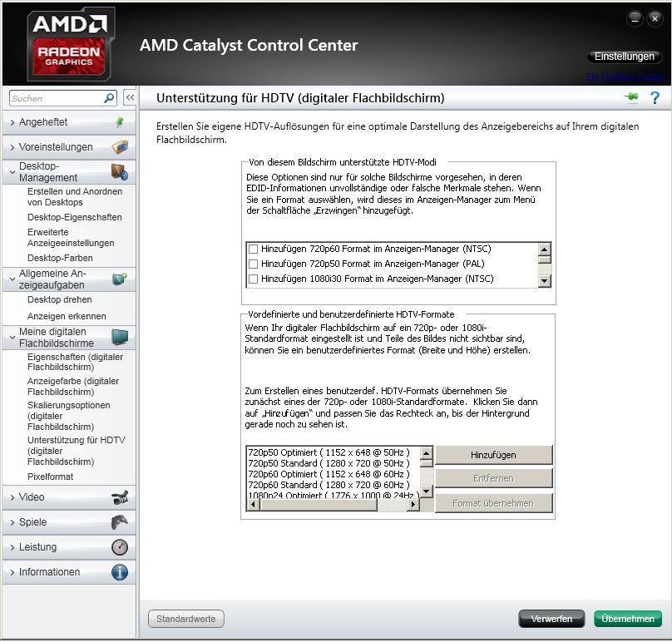Enable 720p50 format (PAL) checkbox
Screen dimensions: 672x642
[254, 264]
